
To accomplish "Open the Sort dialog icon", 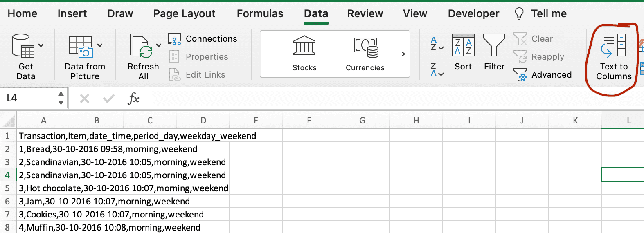I will click(x=463, y=45).
